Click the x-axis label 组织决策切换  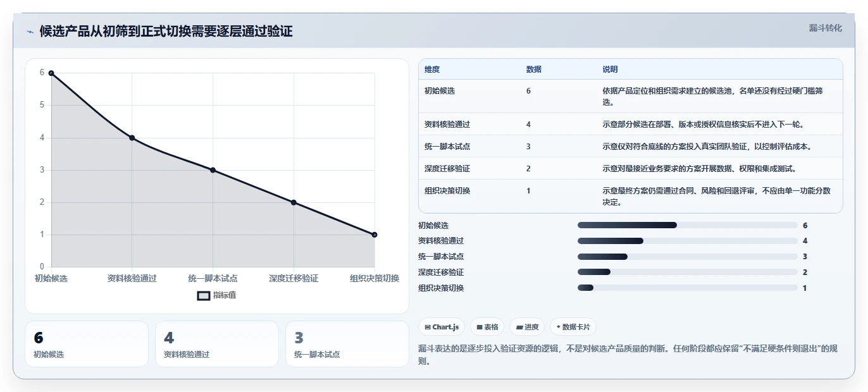(375, 278)
